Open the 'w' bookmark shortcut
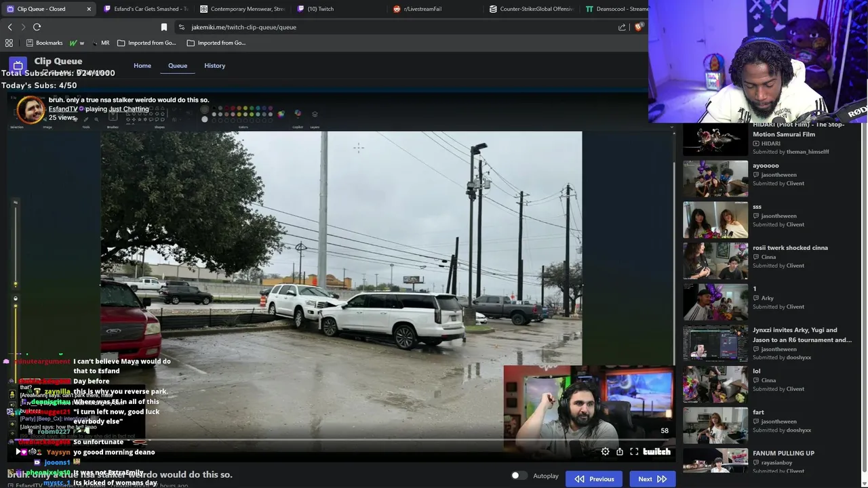 click(x=77, y=43)
